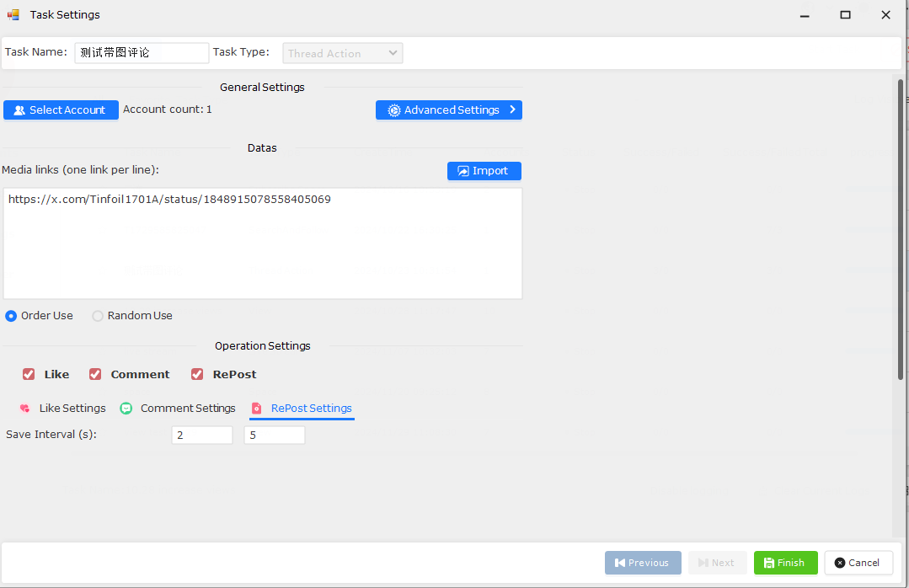
Task: Choose the Order Use radio option
Action: click(11, 316)
